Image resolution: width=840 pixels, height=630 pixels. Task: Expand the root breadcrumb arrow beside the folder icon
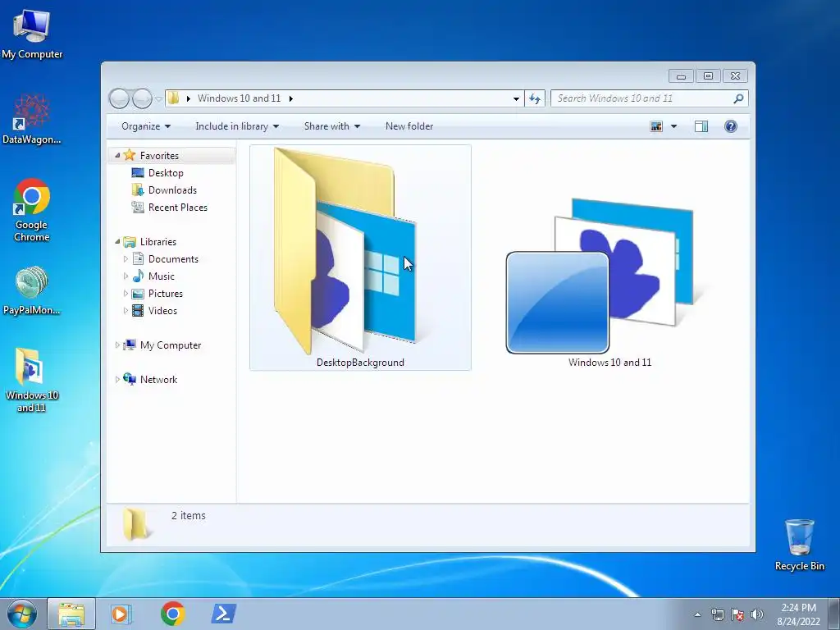pyautogui.click(x=188, y=98)
